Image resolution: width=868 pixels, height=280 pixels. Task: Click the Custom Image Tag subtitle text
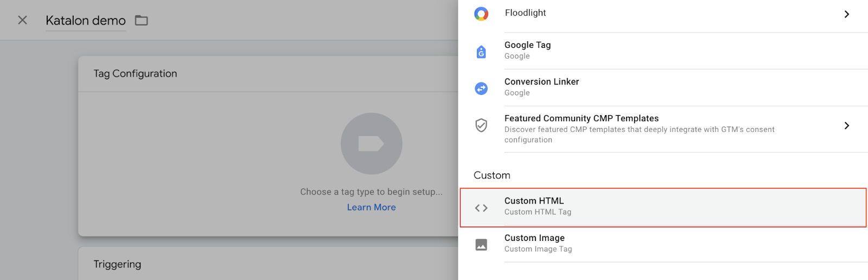click(538, 249)
